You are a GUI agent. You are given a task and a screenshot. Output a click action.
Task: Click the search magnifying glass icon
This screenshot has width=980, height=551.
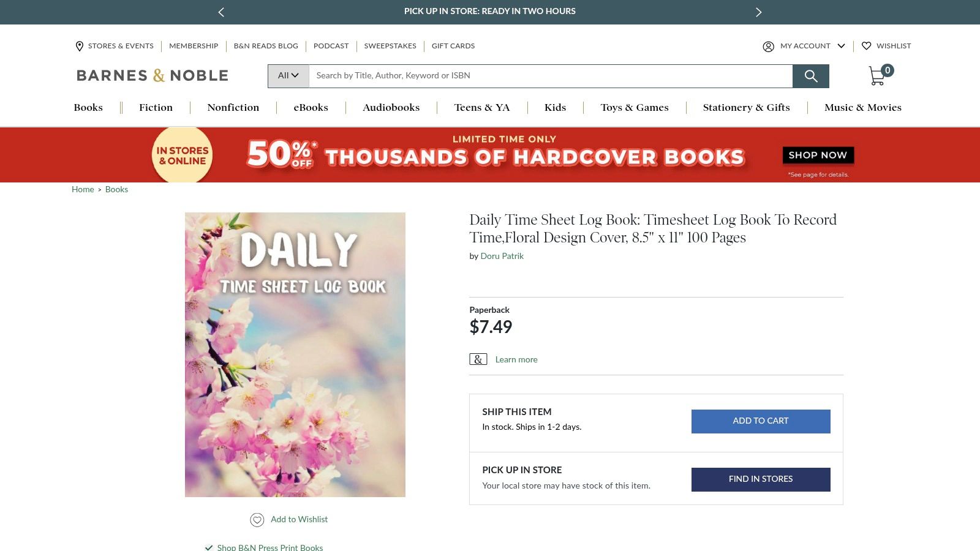(x=811, y=76)
